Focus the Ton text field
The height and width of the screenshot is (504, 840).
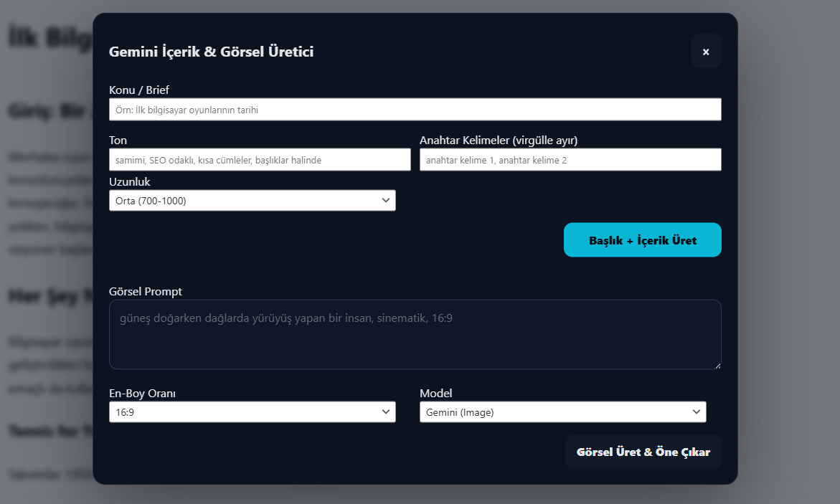pos(260,160)
